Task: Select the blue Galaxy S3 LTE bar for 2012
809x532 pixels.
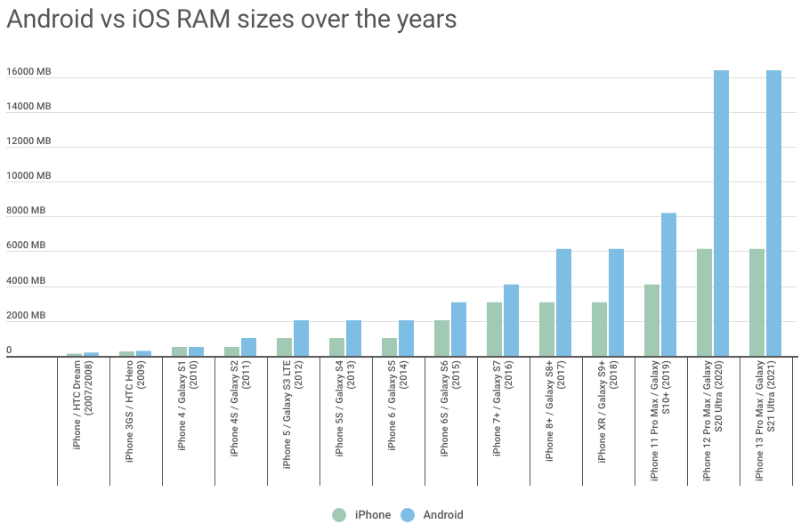Action: coord(302,338)
